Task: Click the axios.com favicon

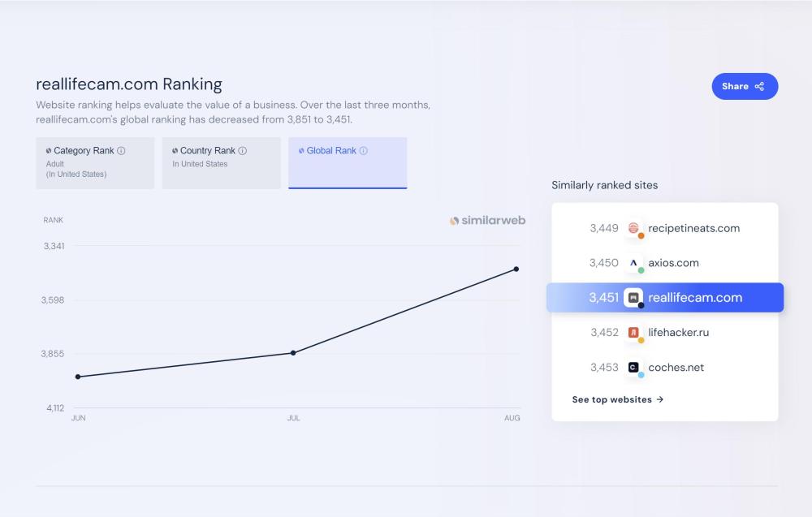Action: tap(634, 263)
